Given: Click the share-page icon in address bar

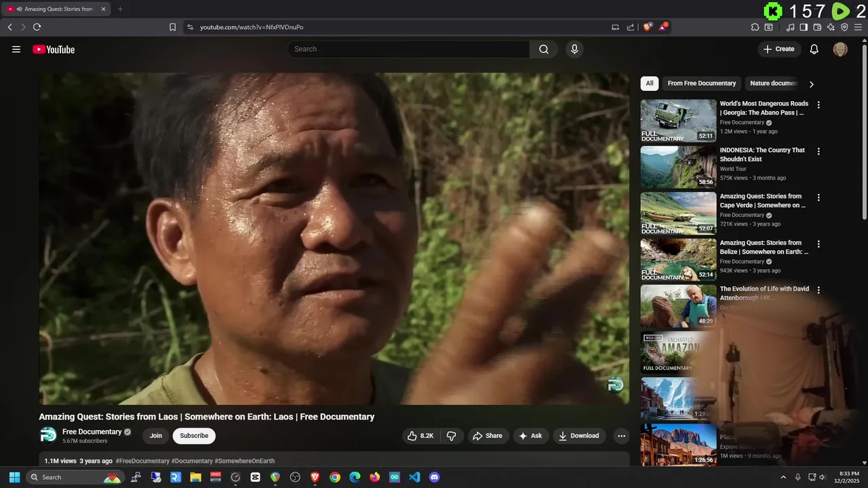Looking at the screenshot, I should coord(631,27).
